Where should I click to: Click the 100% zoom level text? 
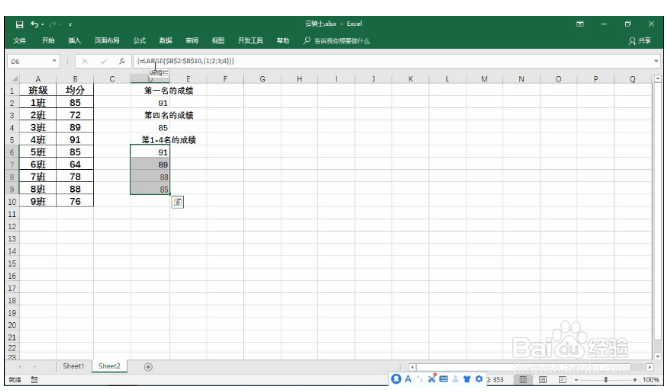click(651, 380)
